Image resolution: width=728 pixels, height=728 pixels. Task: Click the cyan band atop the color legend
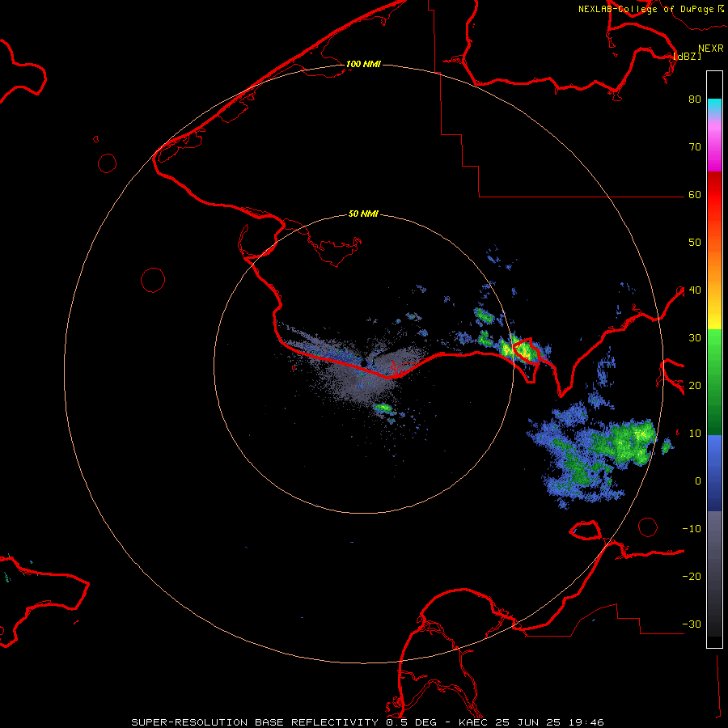click(714, 106)
